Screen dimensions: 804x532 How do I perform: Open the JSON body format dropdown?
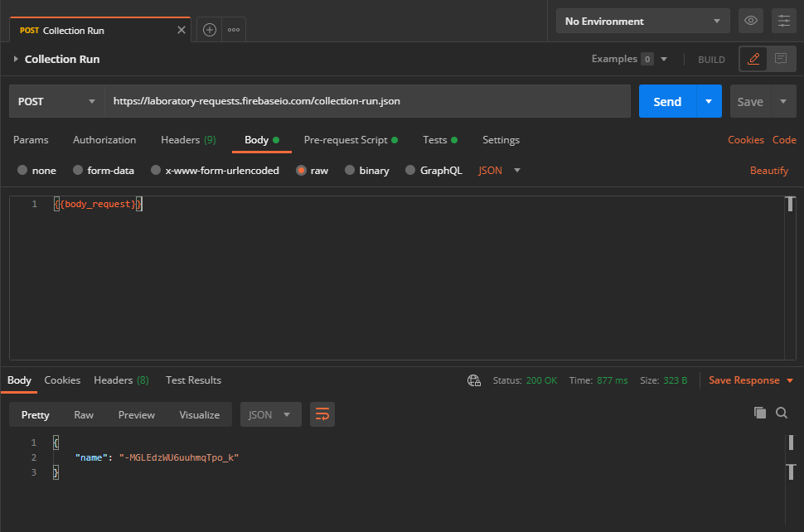(499, 170)
